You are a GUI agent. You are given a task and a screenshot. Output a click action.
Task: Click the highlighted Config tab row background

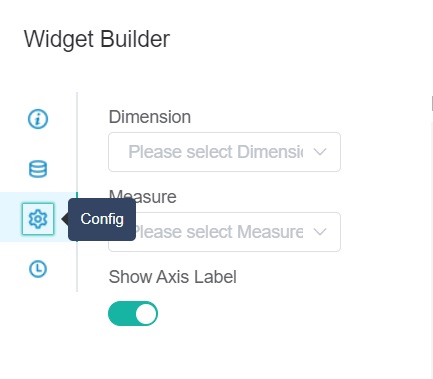click(39, 217)
